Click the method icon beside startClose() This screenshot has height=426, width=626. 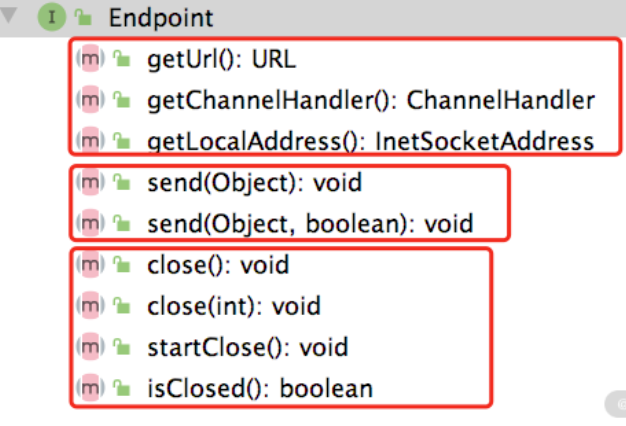click(x=90, y=347)
